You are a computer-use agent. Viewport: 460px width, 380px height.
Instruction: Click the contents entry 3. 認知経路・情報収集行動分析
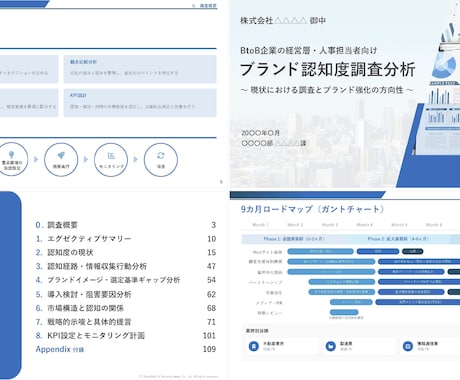(91, 266)
